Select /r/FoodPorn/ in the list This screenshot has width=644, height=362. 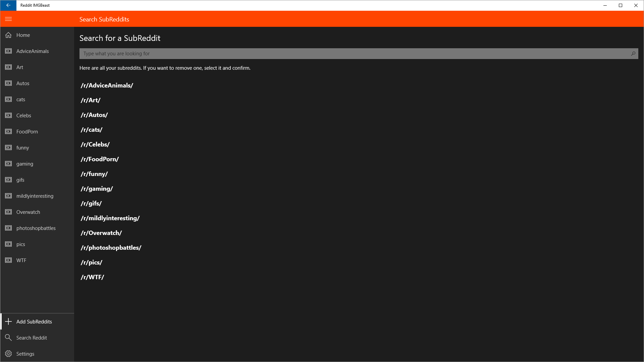pos(100,159)
